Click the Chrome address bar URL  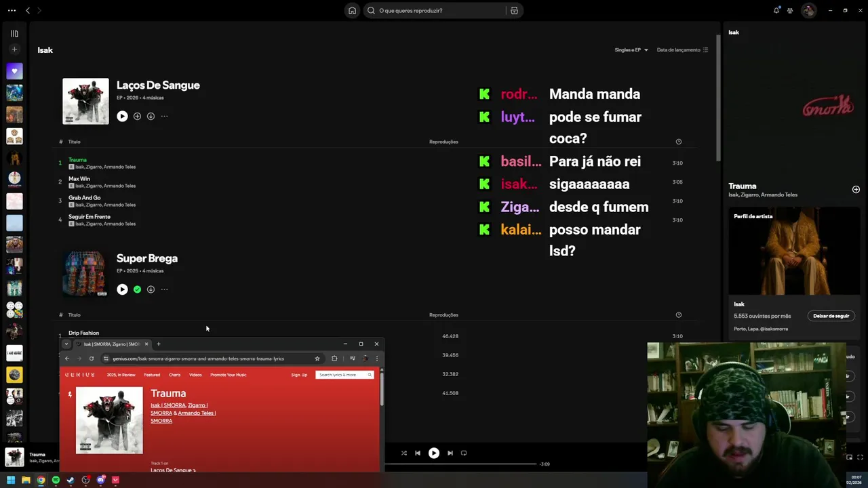[x=199, y=359]
